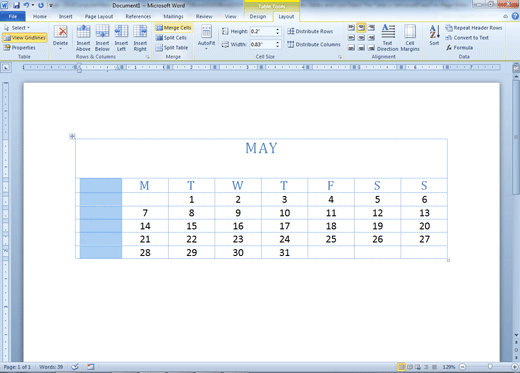Select Align Center Left icon
This screenshot has height=373, width=520.
[x=351, y=38]
